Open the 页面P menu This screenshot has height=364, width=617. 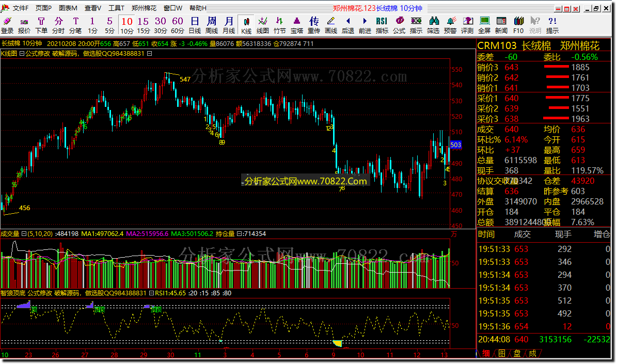click(x=44, y=8)
